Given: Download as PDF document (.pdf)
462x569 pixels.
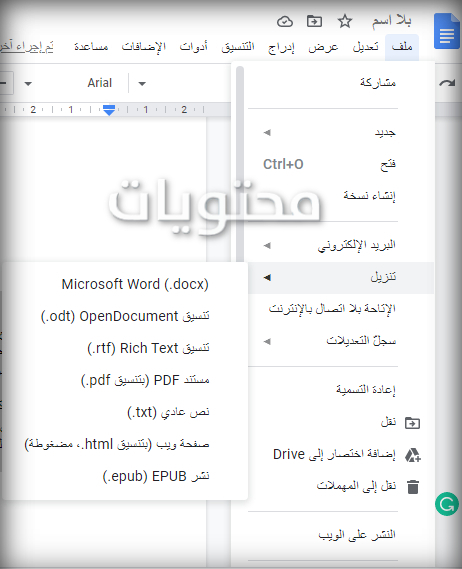Looking at the screenshot, I should click(125, 380).
